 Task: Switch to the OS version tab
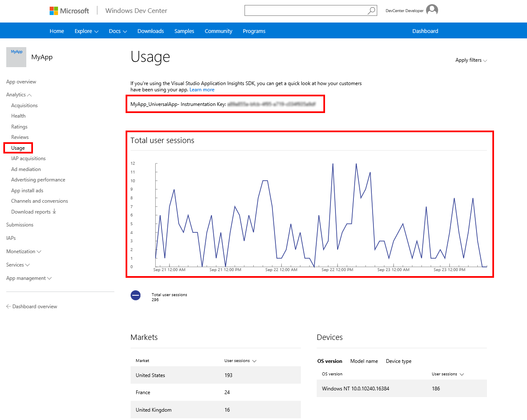[330, 361]
